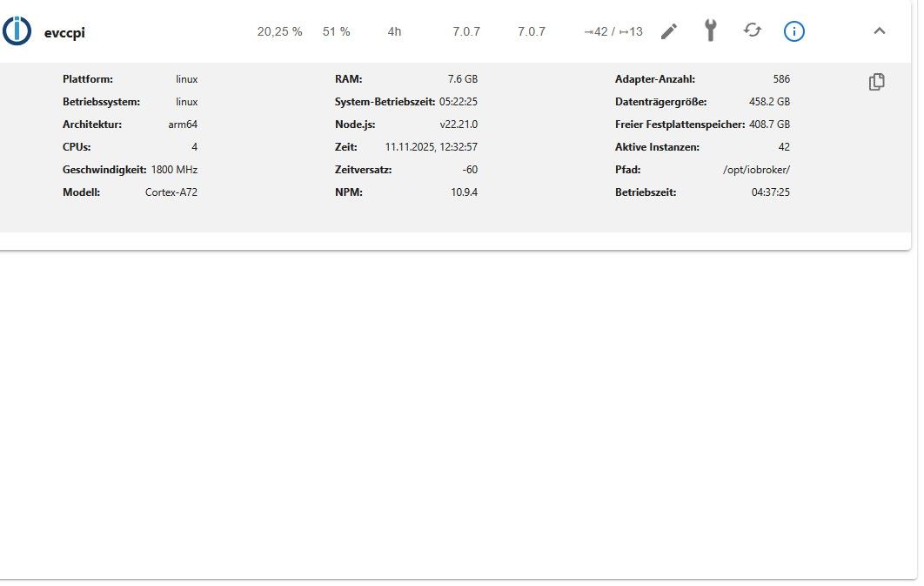
Task: Click events counter 42 / 13
Action: [613, 32]
